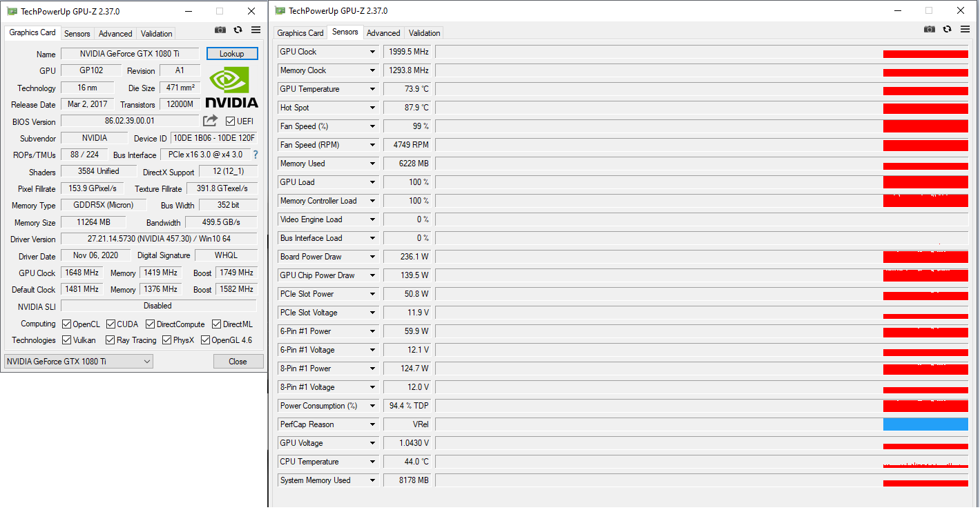This screenshot has width=980, height=510.
Task: Click the GPU Voltage value 1.0430 V
Action: 407,443
